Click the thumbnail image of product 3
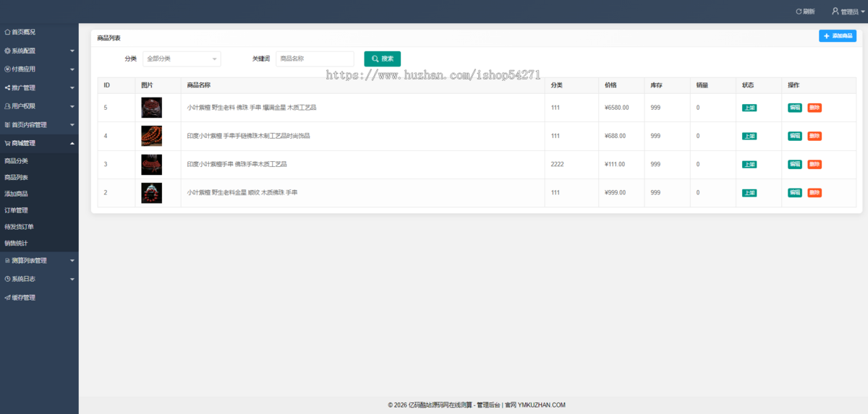 [x=151, y=164]
